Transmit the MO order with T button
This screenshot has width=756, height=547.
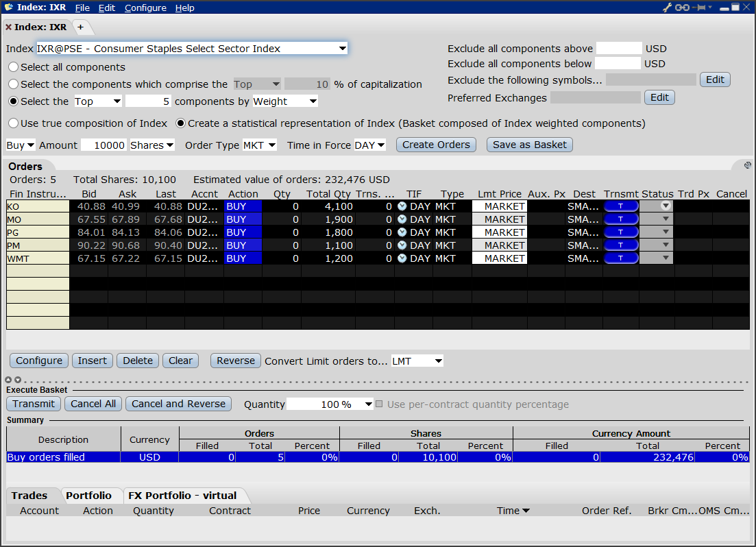(621, 219)
